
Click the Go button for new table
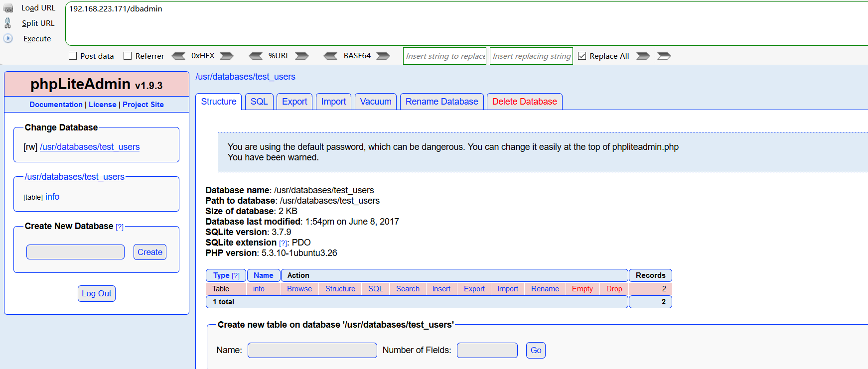pos(536,350)
